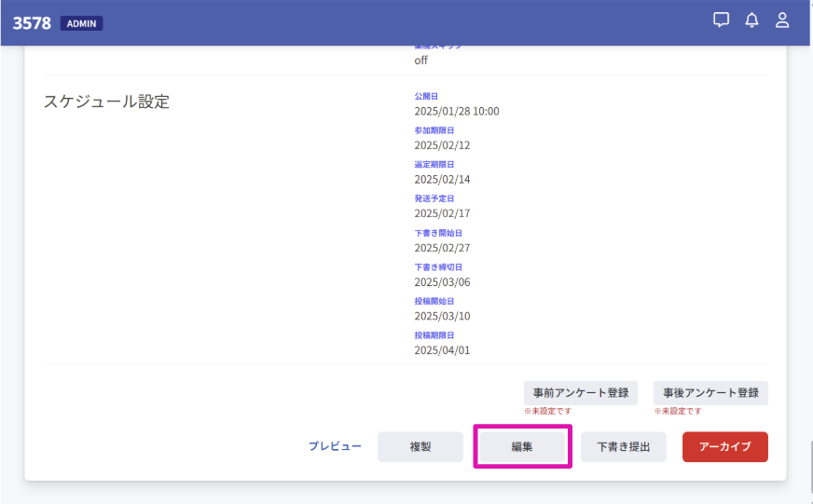Click the 発送予定日 date 2025/02/17
813x504 pixels.
(442, 213)
